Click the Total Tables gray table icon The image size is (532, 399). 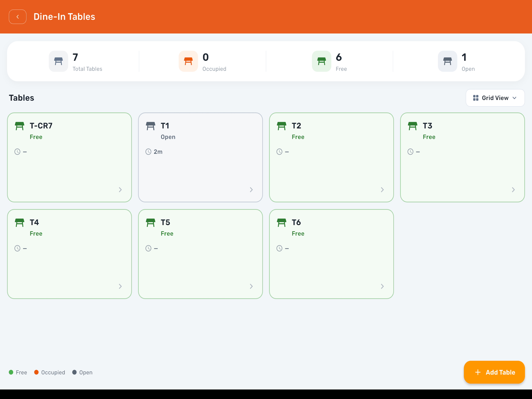point(58,61)
